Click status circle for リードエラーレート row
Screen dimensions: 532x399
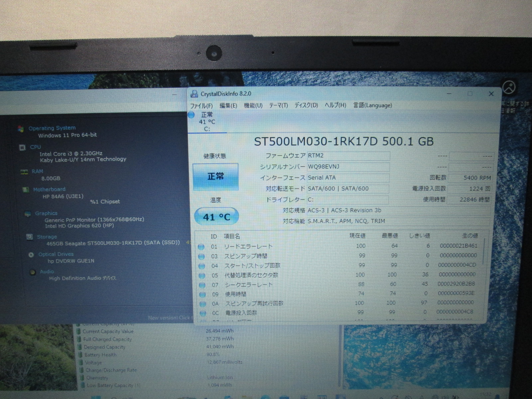[201, 247]
